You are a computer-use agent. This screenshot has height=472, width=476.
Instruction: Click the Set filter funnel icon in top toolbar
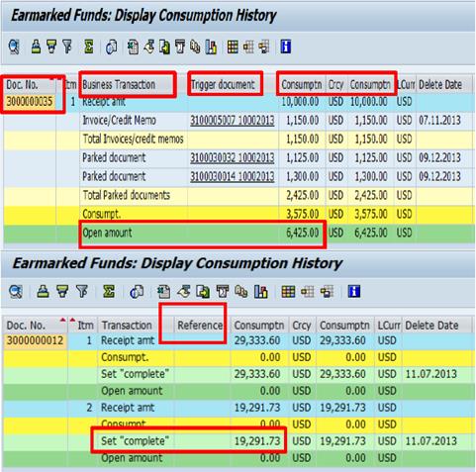pos(51,47)
